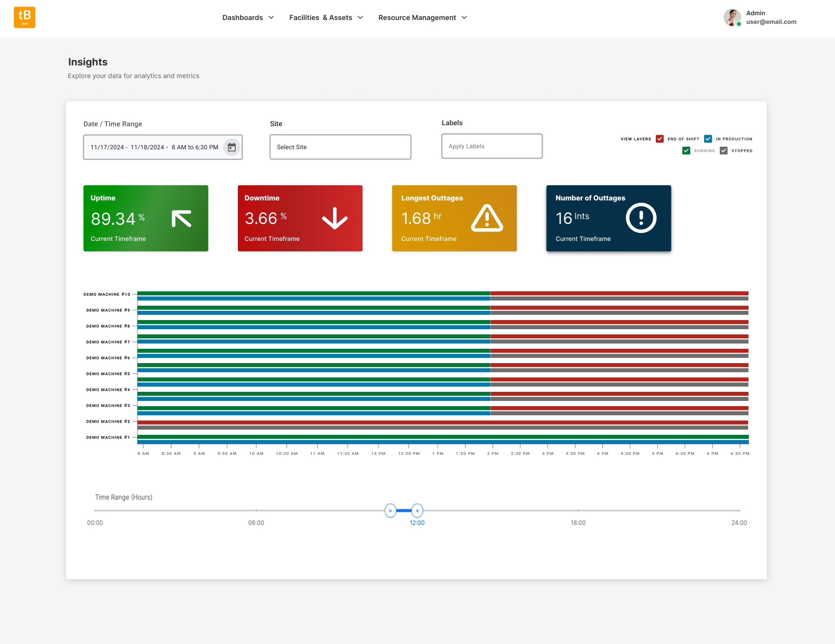Toggle the In Production view layer checkbox
This screenshot has width=835, height=644.
pos(708,139)
